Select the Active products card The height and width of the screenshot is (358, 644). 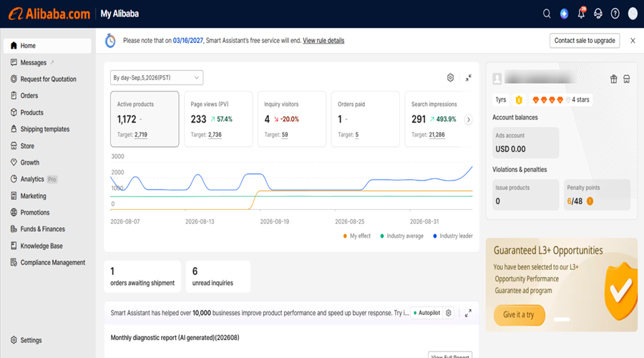[145, 119]
